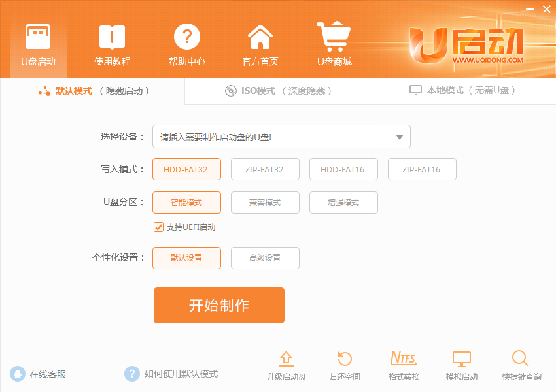Select ZIP-FAT32 write mode
Image resolution: width=556 pixels, height=392 pixels.
point(265,169)
